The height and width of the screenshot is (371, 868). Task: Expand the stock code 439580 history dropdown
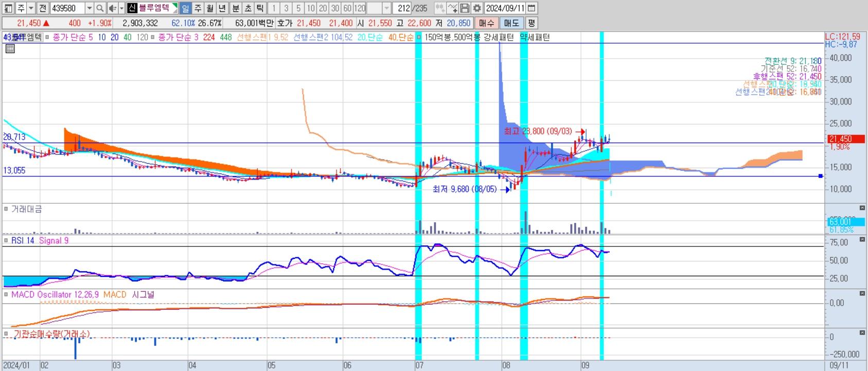[x=89, y=8]
